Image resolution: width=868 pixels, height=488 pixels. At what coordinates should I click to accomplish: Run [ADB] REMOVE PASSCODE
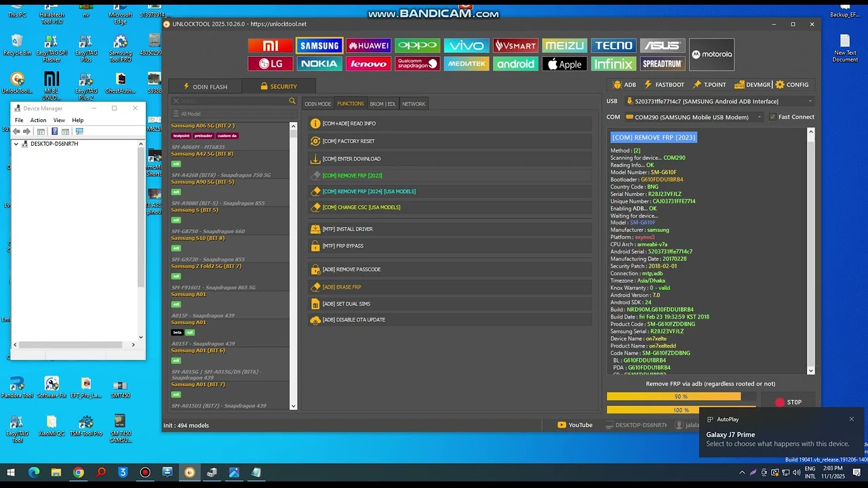pyautogui.click(x=450, y=269)
